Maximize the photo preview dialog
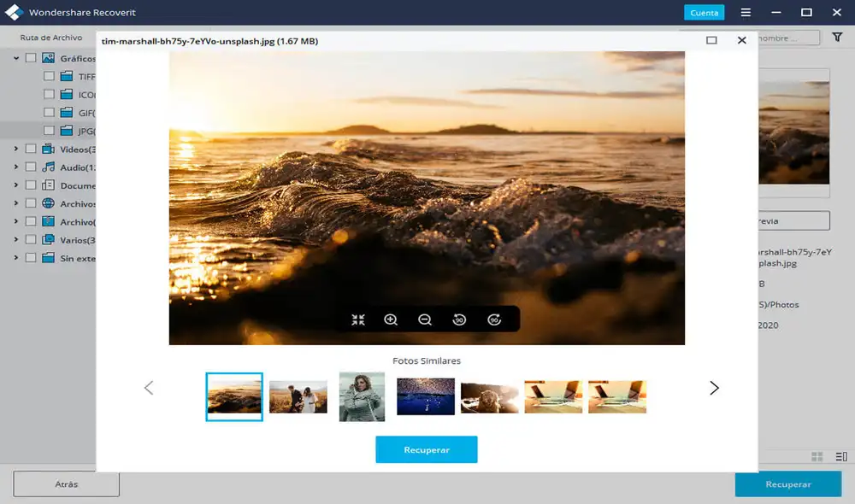This screenshot has height=504, width=855. (x=711, y=40)
